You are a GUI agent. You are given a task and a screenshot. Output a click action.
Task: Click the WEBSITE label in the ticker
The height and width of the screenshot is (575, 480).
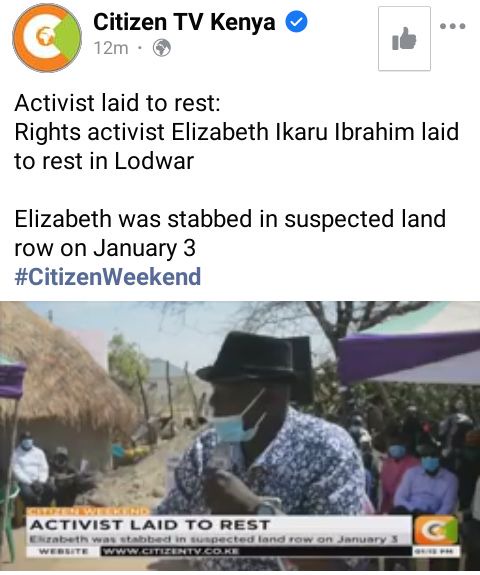click(64, 551)
